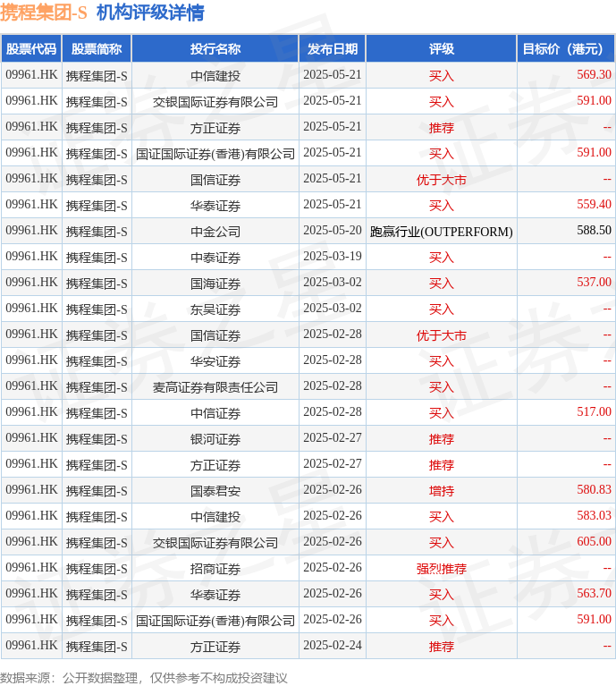Image resolution: width=616 pixels, height=686 pixels.
Task: Click the 跑赢行业(OUTPERFORM) rating cell
Action: point(441,232)
